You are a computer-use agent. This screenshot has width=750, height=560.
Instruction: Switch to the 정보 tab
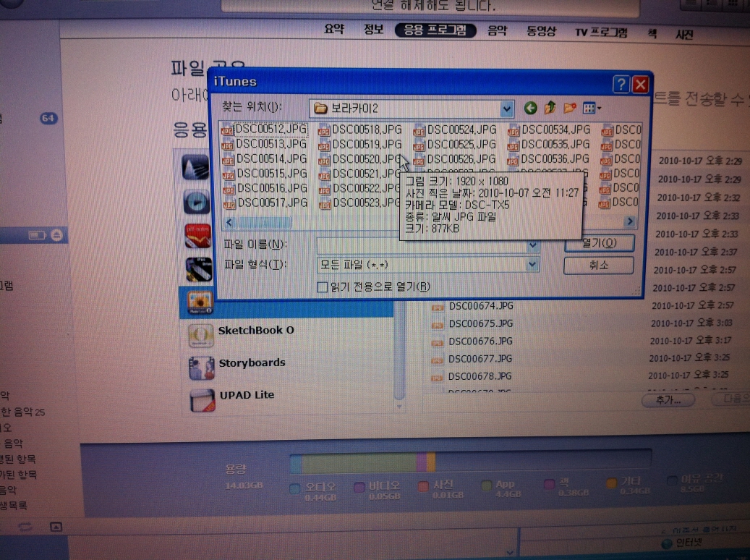[374, 30]
